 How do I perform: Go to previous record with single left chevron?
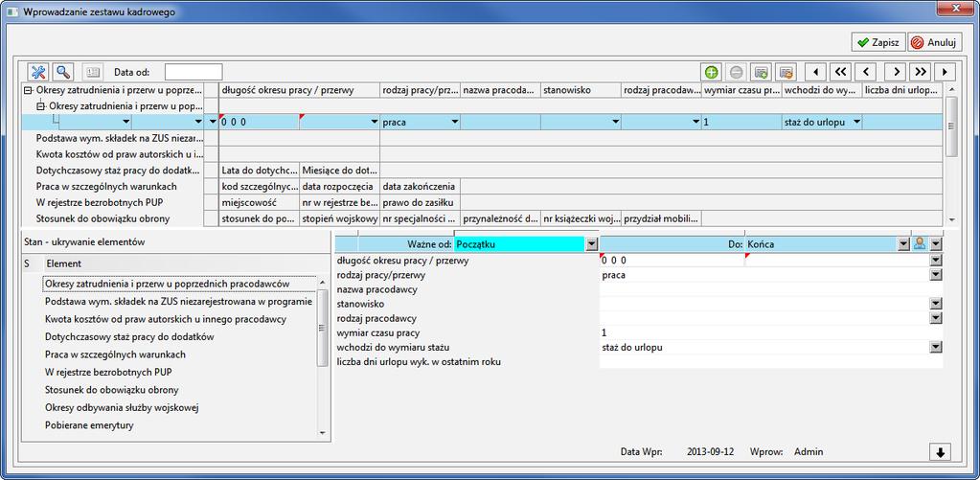click(x=866, y=72)
